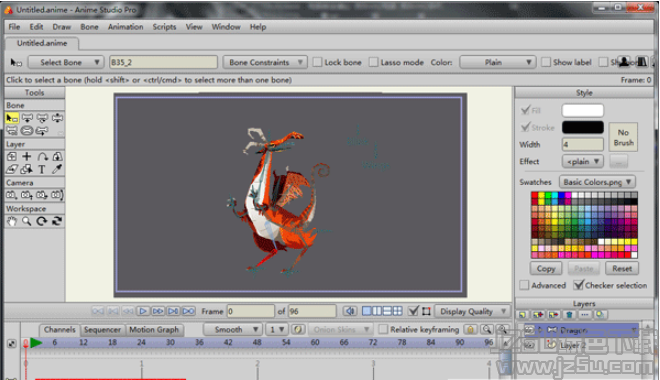Enable the Advanced checkbox
The width and height of the screenshot is (660, 380).
[x=524, y=285]
